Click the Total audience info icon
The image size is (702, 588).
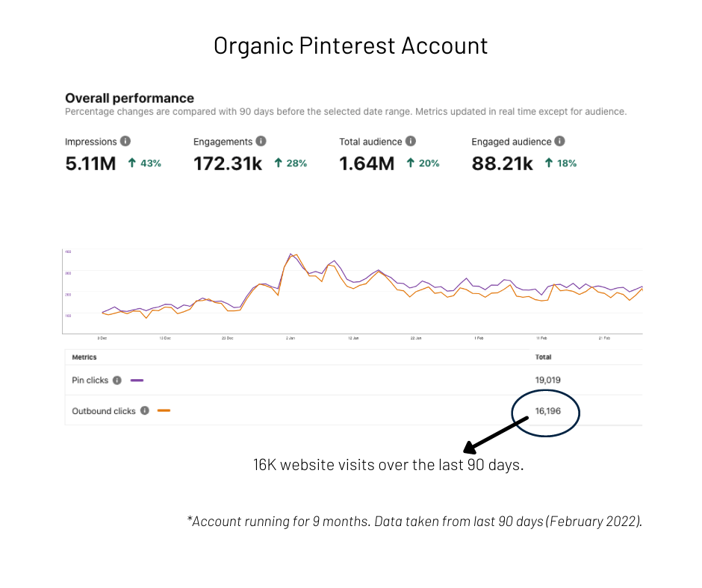(x=411, y=142)
